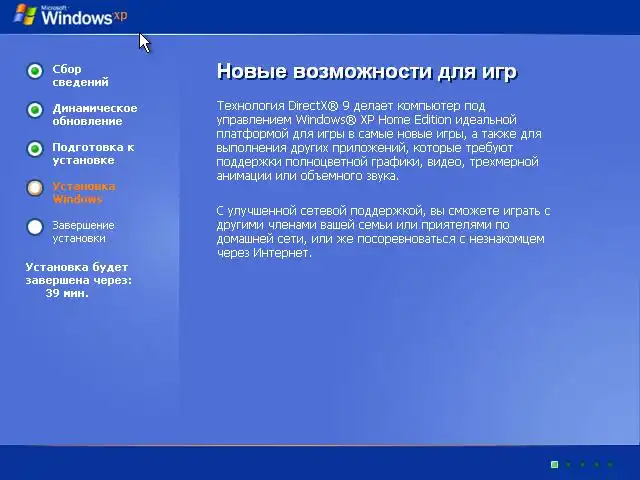Click the green bullet beside Сбор сведений
640x480 pixels.
point(35,71)
